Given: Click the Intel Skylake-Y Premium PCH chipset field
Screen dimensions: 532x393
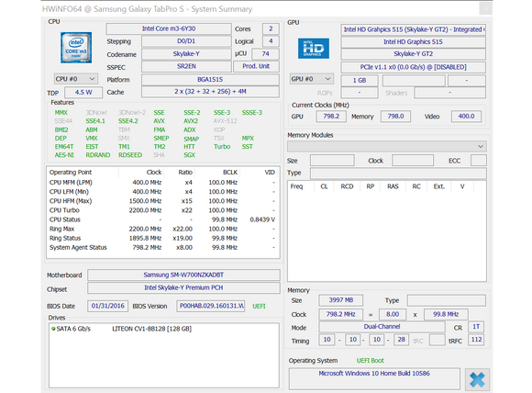Looking at the screenshot, I should point(183,287).
